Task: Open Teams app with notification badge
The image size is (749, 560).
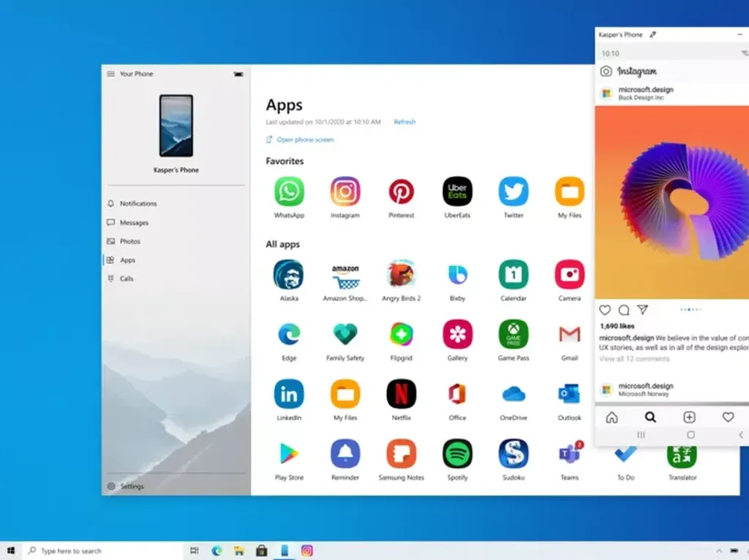Action: pyautogui.click(x=569, y=453)
